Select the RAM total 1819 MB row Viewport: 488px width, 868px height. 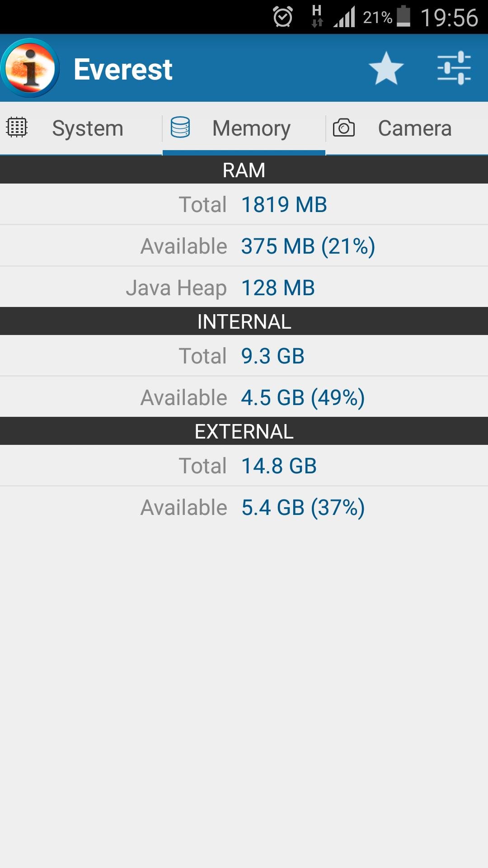coord(244,204)
